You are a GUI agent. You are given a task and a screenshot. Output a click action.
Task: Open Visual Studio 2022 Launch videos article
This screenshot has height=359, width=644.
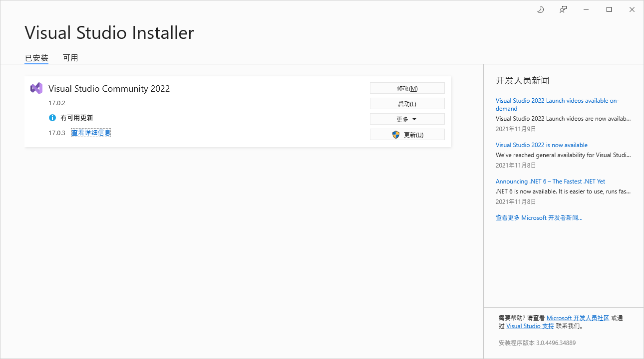pos(557,105)
